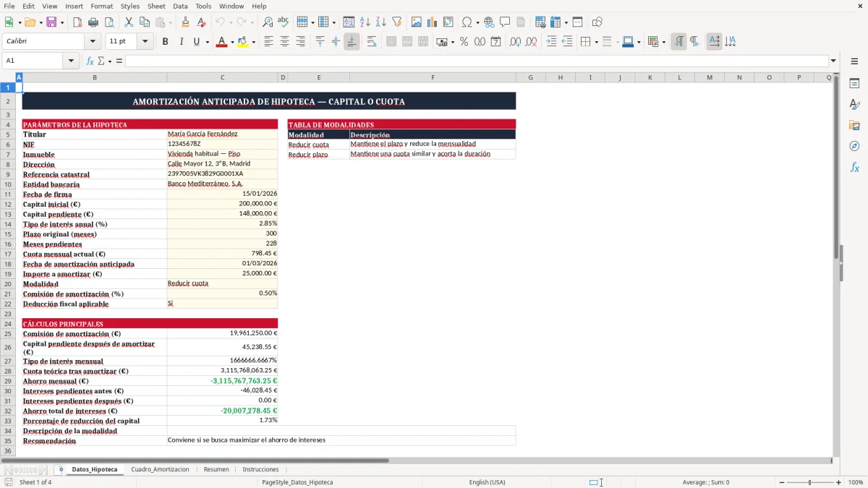Image resolution: width=868 pixels, height=488 pixels.
Task: Apply the red font color
Action: pyautogui.click(x=221, y=42)
